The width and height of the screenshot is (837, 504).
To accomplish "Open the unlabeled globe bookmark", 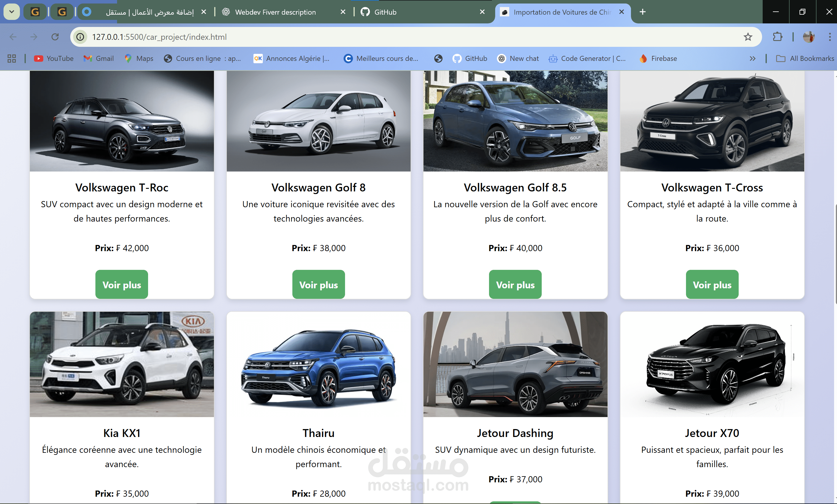I will coord(438,59).
